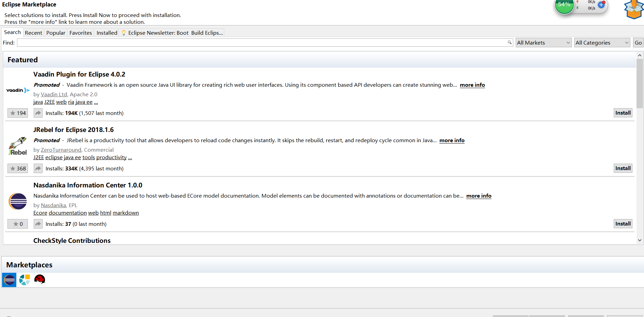644x317 pixels.
Task: Click the markdown tag under Nasdanika
Action: coord(126,213)
